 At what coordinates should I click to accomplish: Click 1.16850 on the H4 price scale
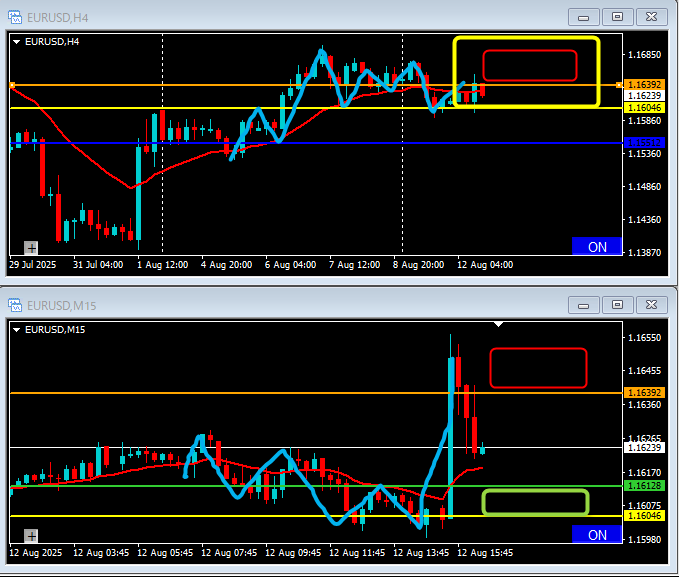pyautogui.click(x=644, y=55)
